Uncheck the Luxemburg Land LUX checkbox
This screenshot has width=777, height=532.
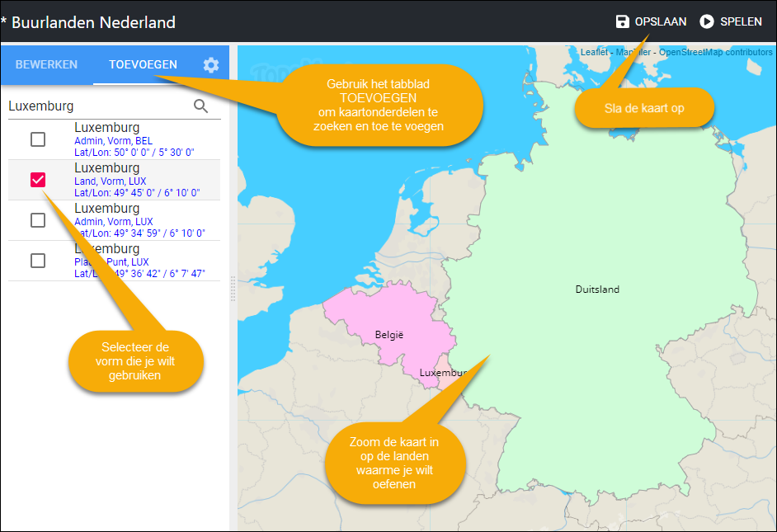(x=38, y=180)
